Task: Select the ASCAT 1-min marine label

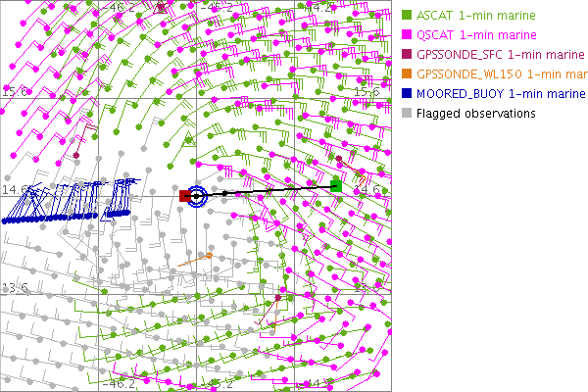Action: point(470,16)
